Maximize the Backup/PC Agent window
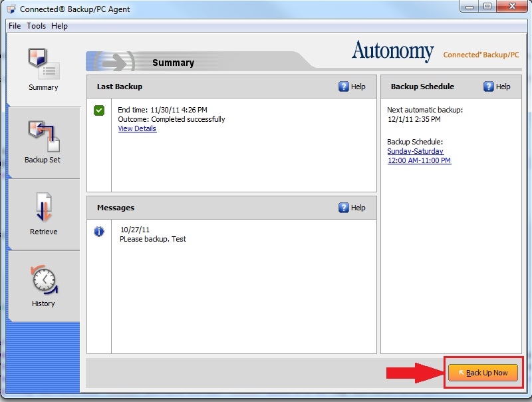This screenshot has width=532, height=402. click(487, 7)
